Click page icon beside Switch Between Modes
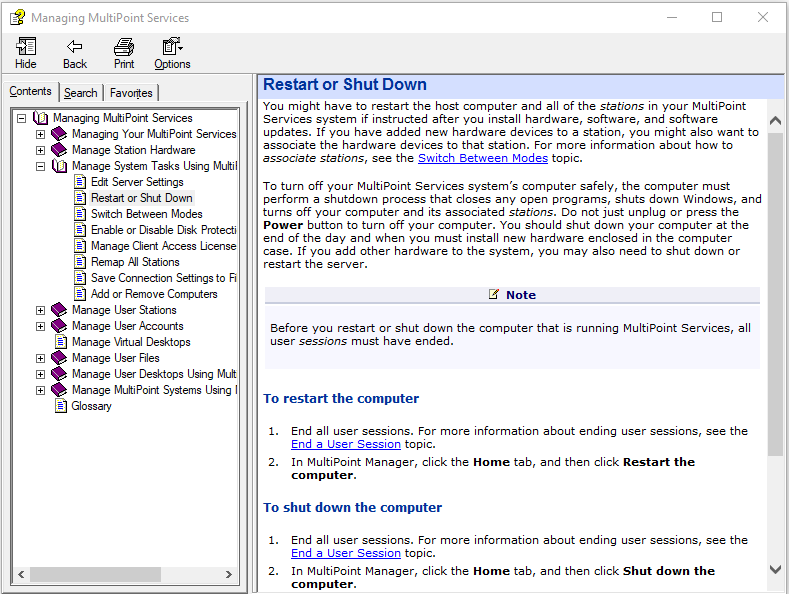Image resolution: width=789 pixels, height=594 pixels. 80,214
